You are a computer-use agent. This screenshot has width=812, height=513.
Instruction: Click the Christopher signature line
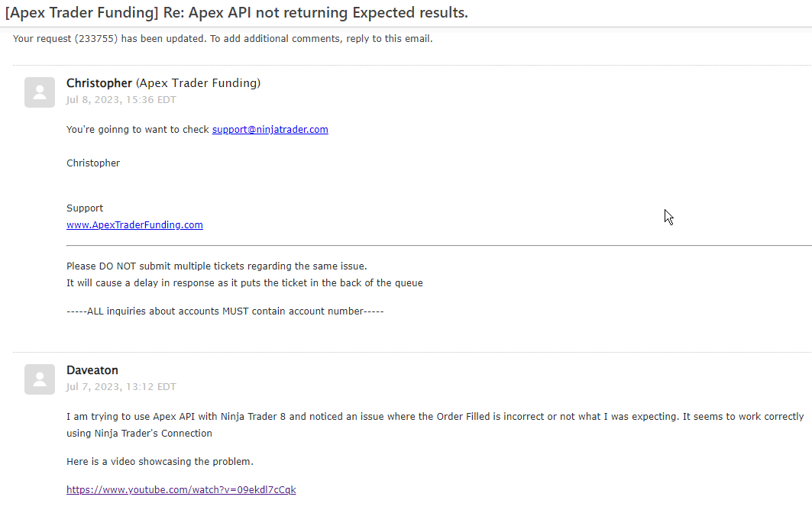pos(93,163)
